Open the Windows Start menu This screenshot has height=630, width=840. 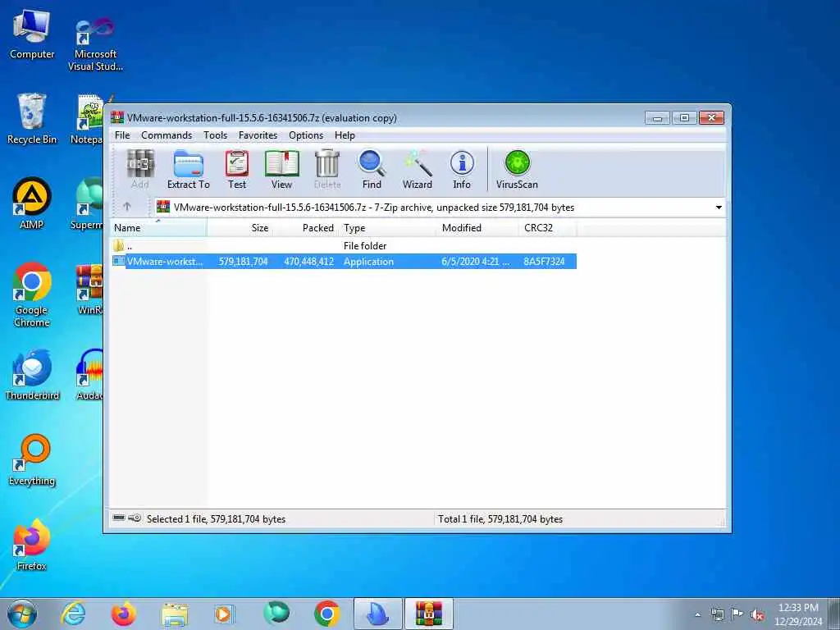(22, 614)
